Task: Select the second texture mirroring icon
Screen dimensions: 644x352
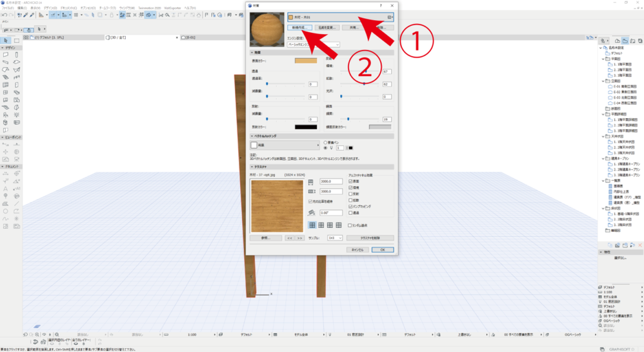Action: click(321, 225)
